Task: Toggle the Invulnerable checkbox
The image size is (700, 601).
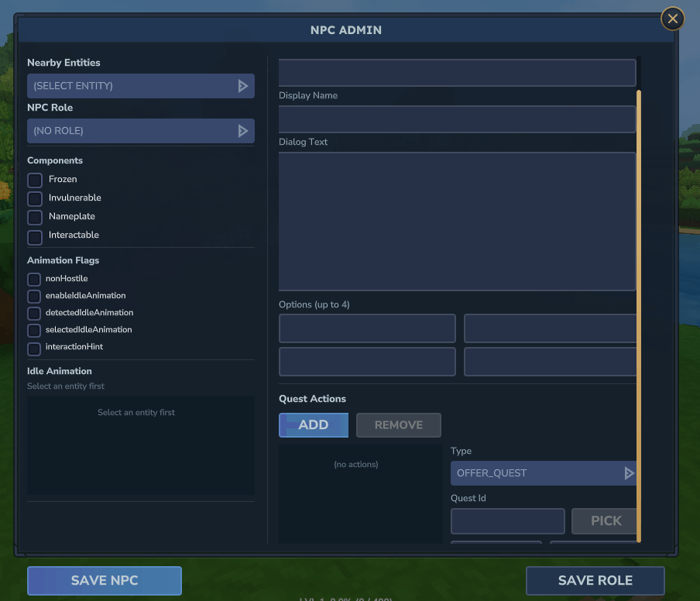Action: [35, 199]
